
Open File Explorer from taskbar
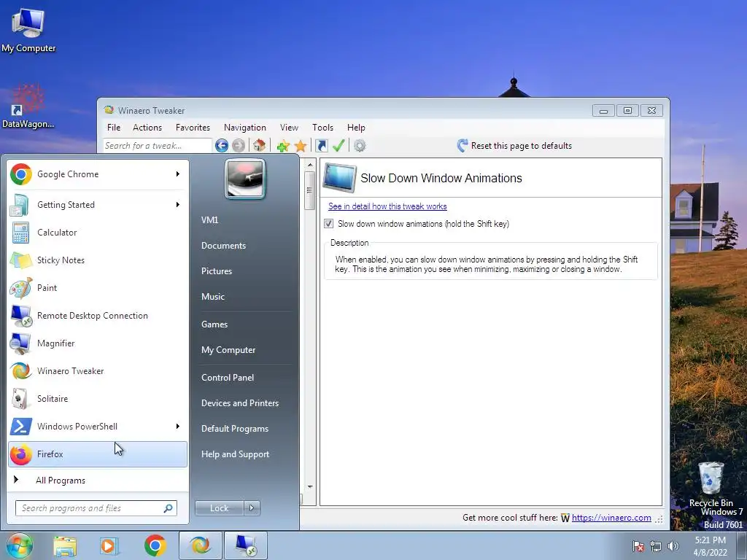(x=65, y=545)
